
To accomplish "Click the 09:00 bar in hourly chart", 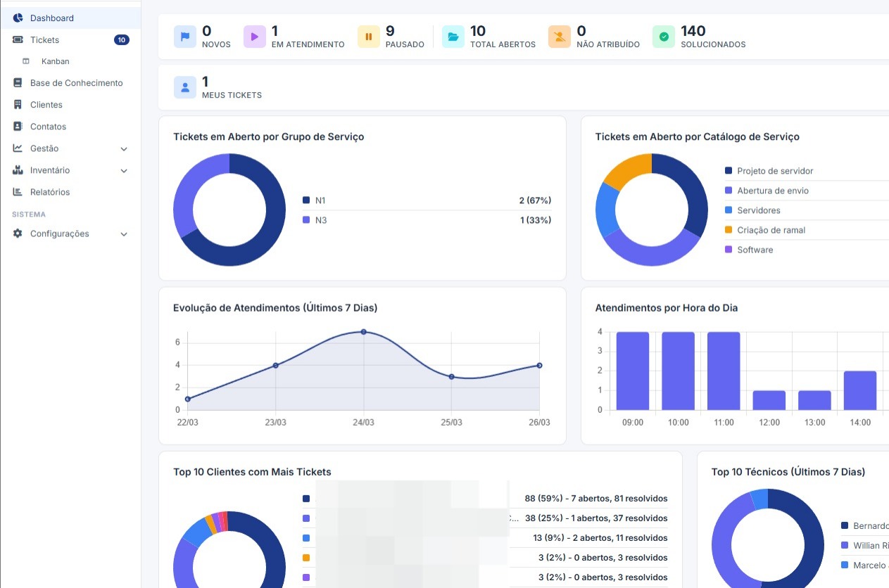I will 633,371.
